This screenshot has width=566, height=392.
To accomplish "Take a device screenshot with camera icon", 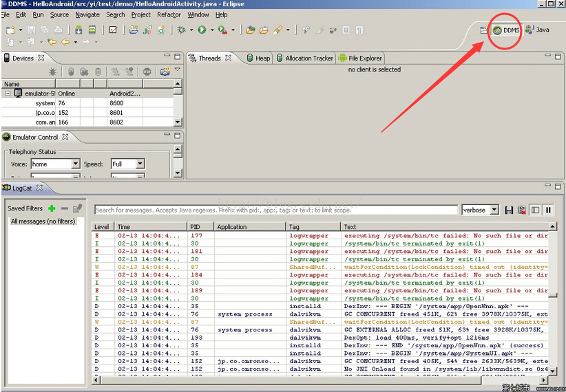I will pyautogui.click(x=165, y=72).
